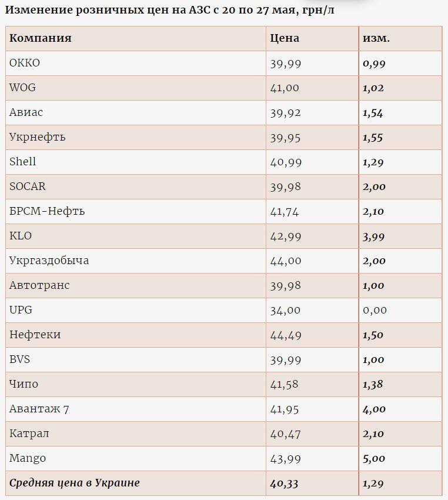Screen dimensions: 448x500
Task: Click the BVS company cell
Action: coord(21,359)
